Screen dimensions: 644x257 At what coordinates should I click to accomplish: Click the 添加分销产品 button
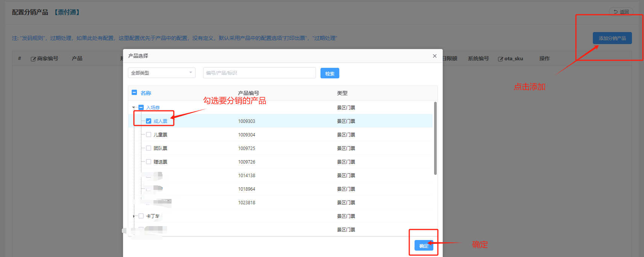coord(612,38)
